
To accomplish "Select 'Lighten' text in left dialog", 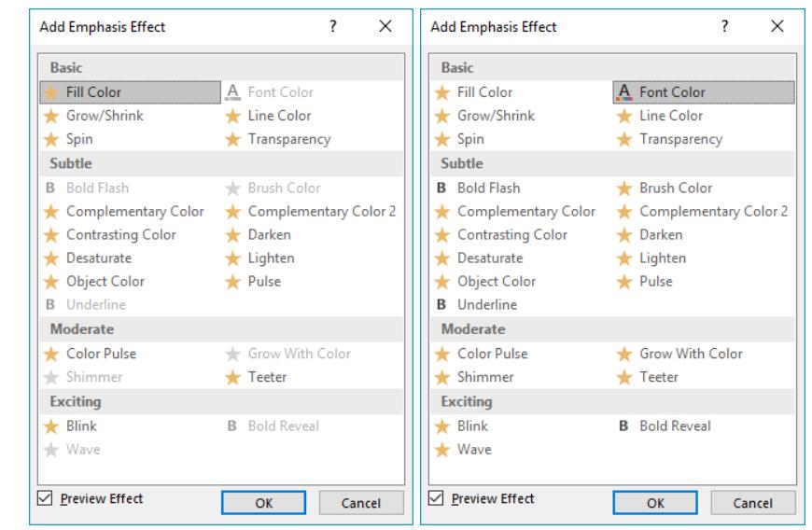I will point(272,258).
